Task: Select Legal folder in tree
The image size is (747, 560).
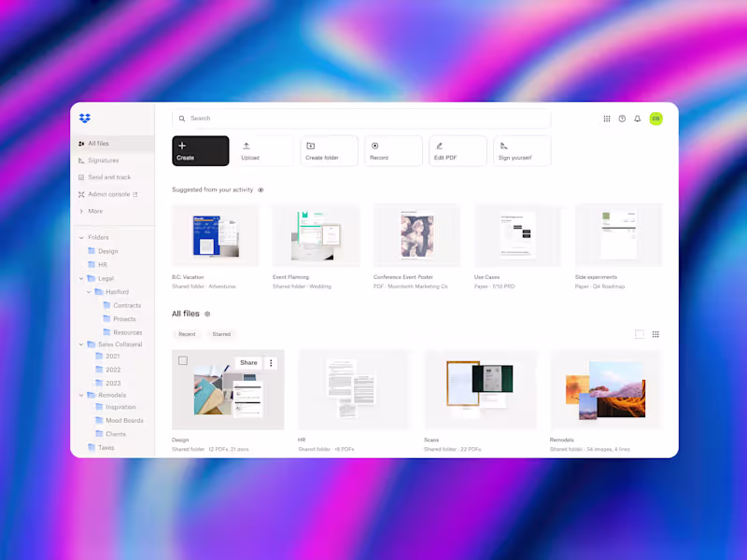Action: (101, 278)
